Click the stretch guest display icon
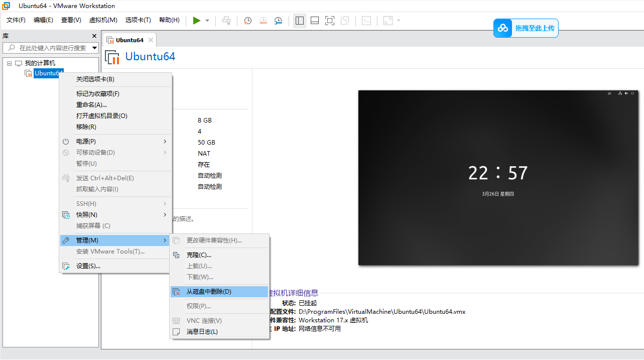The image size is (644, 360). (388, 21)
